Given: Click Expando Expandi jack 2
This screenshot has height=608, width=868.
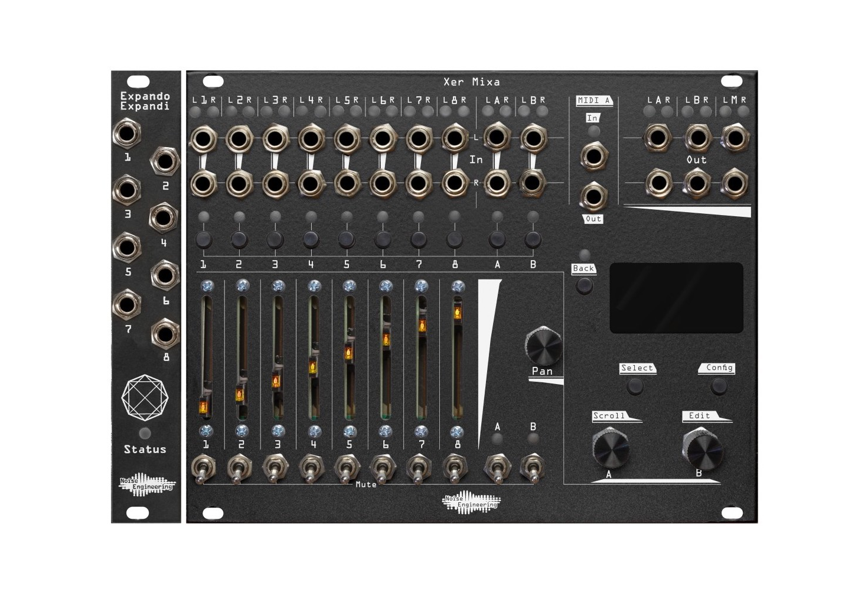Looking at the screenshot, I should [x=165, y=161].
